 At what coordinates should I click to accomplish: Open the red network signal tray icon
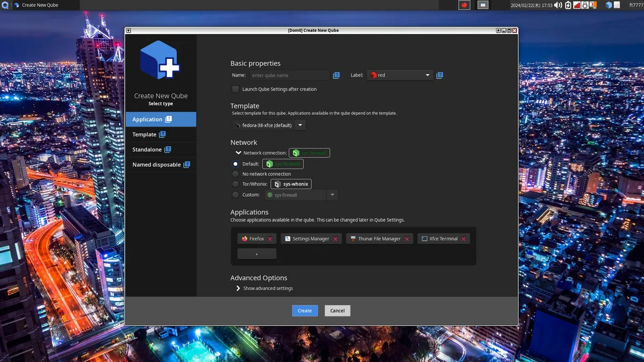(x=577, y=5)
